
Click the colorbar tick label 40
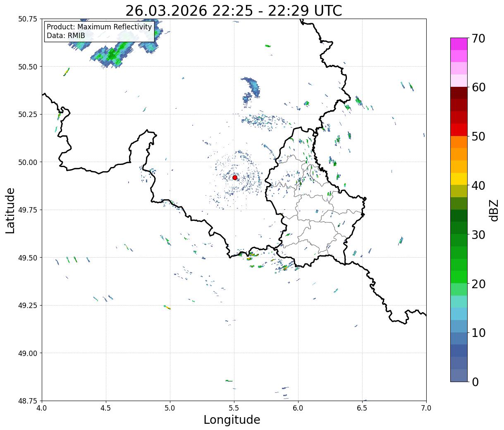478,185
